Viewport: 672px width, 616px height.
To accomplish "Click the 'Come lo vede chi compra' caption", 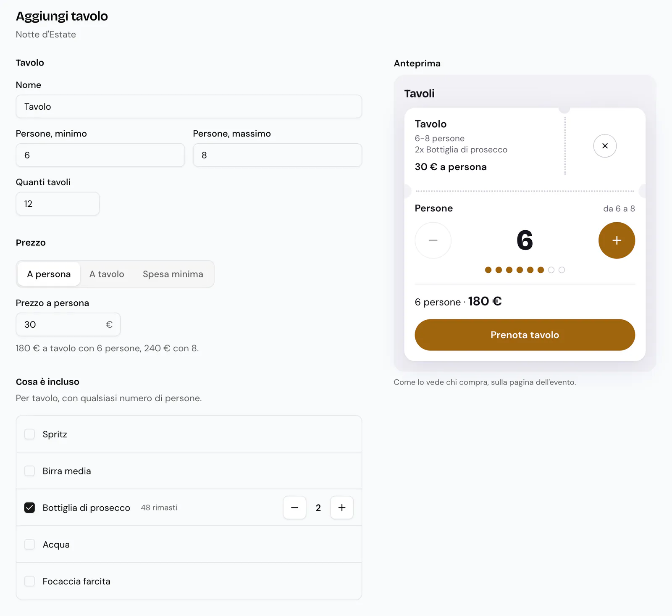I will pyautogui.click(x=485, y=382).
